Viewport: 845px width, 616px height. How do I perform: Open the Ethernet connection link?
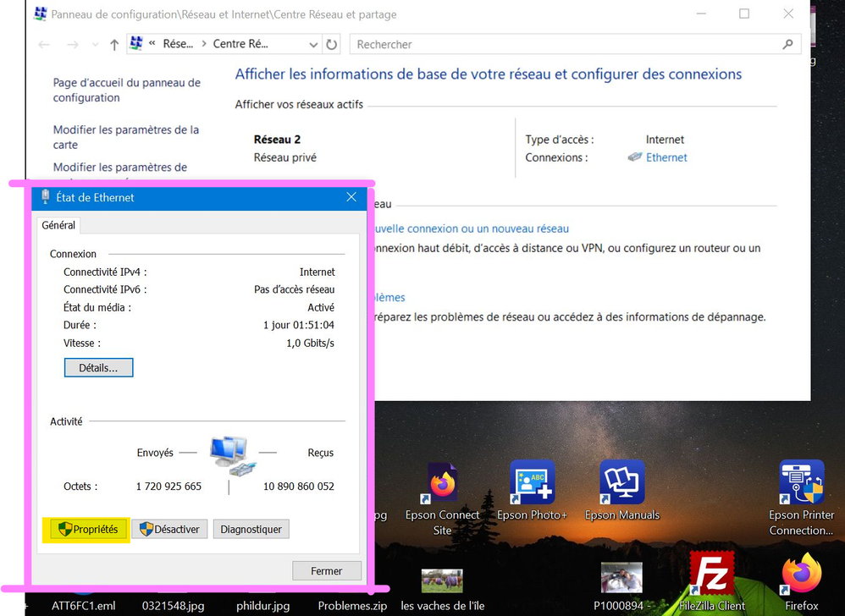[666, 157]
